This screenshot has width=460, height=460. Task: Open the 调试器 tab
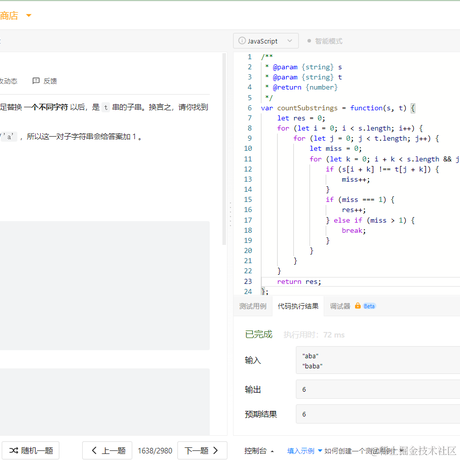[340, 306]
